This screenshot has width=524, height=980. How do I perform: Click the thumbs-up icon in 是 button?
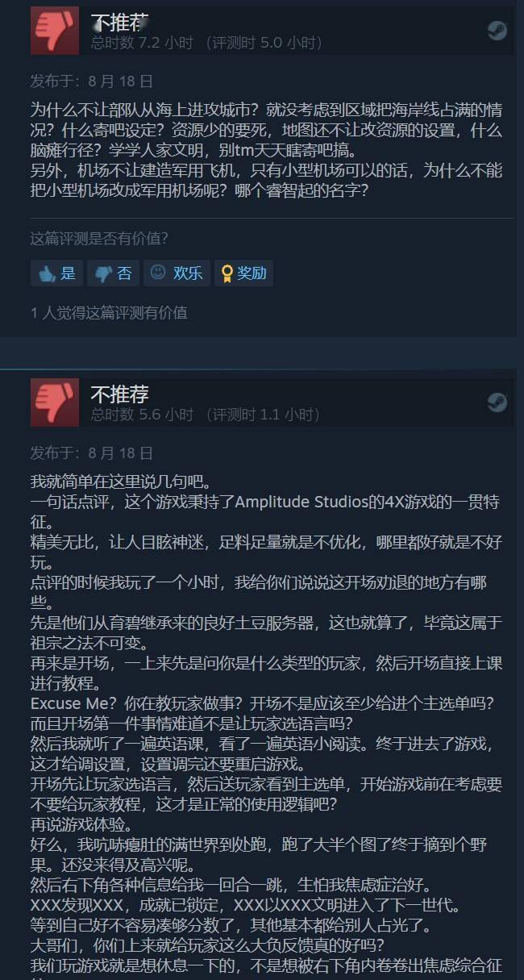47,273
